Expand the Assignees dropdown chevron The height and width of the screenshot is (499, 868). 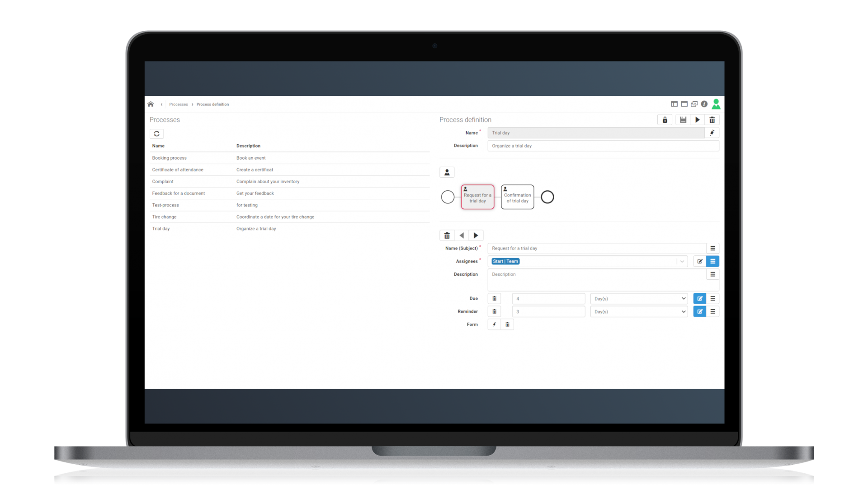[x=682, y=262]
